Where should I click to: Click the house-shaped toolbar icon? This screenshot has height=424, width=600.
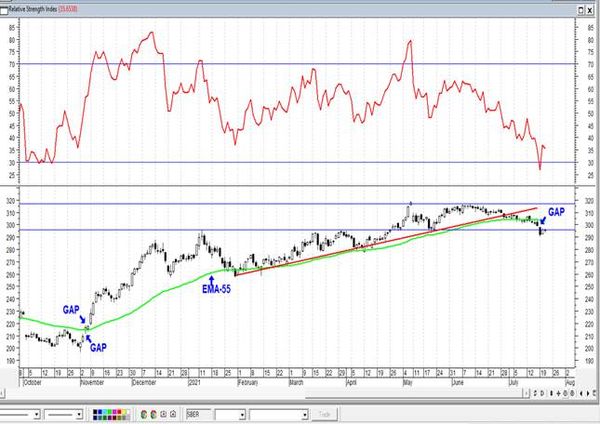pos(173,414)
